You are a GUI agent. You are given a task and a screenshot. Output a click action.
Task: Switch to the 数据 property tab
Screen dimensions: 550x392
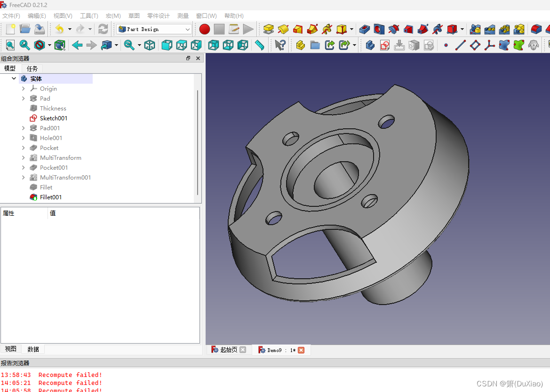33,349
